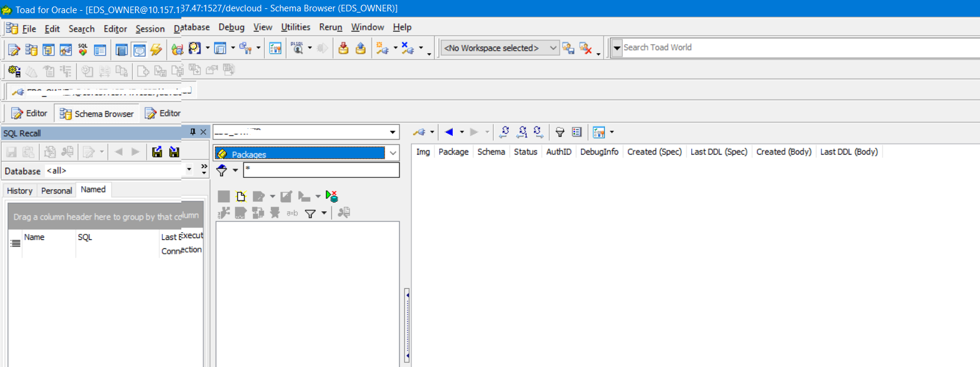The height and width of the screenshot is (367, 980).
Task: Open the Packages object type dropdown
Action: (x=393, y=153)
